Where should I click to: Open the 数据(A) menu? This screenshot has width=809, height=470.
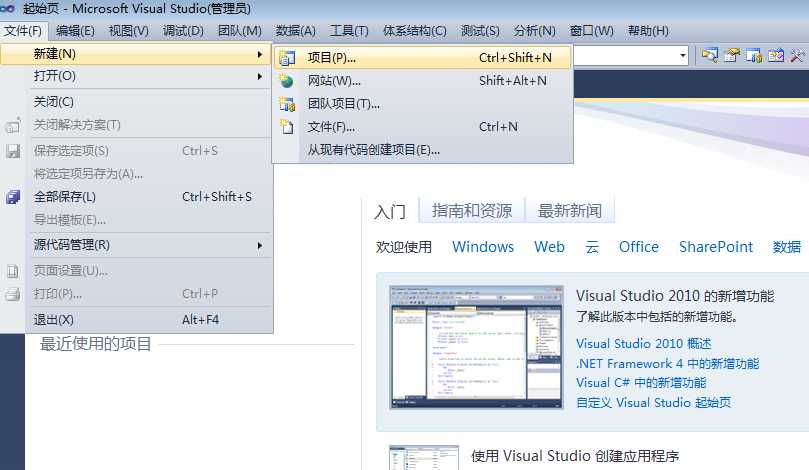coord(295,31)
